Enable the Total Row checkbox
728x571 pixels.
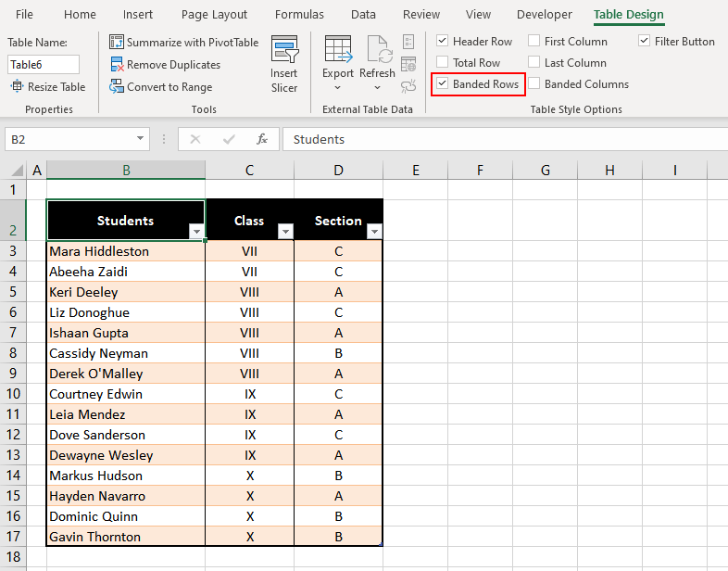[x=443, y=62]
